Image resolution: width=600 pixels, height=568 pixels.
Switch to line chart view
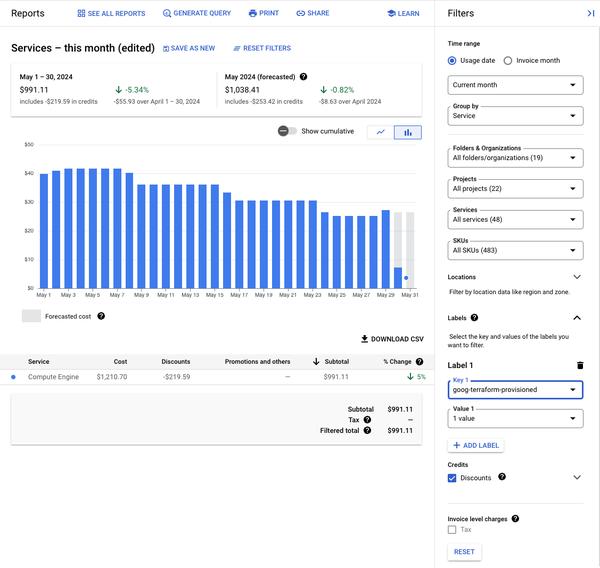(380, 132)
